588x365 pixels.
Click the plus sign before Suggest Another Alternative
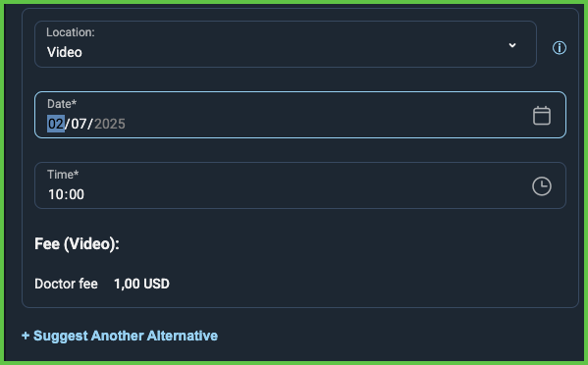26,336
